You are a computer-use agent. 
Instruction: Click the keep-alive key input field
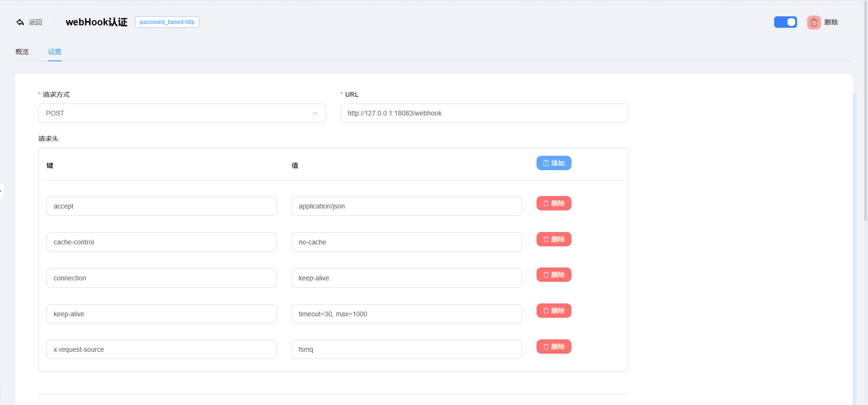[161, 314]
